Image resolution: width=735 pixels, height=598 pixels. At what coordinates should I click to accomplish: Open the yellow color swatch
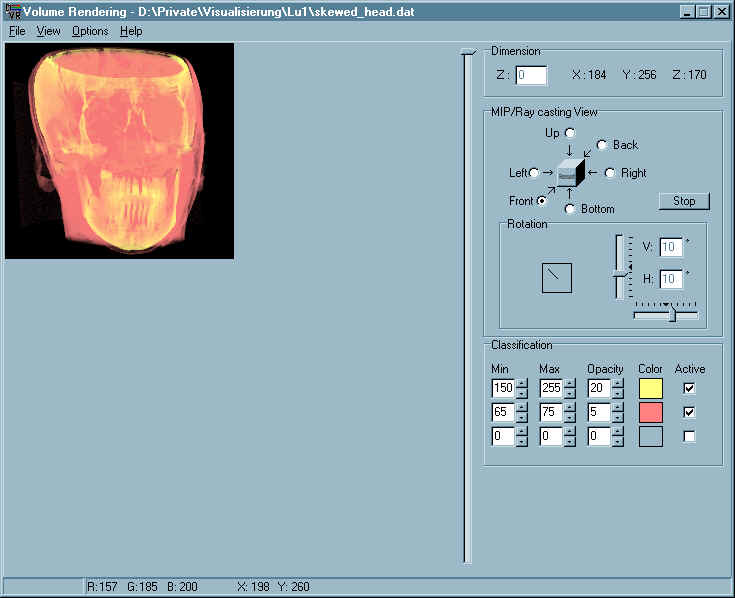tap(650, 388)
